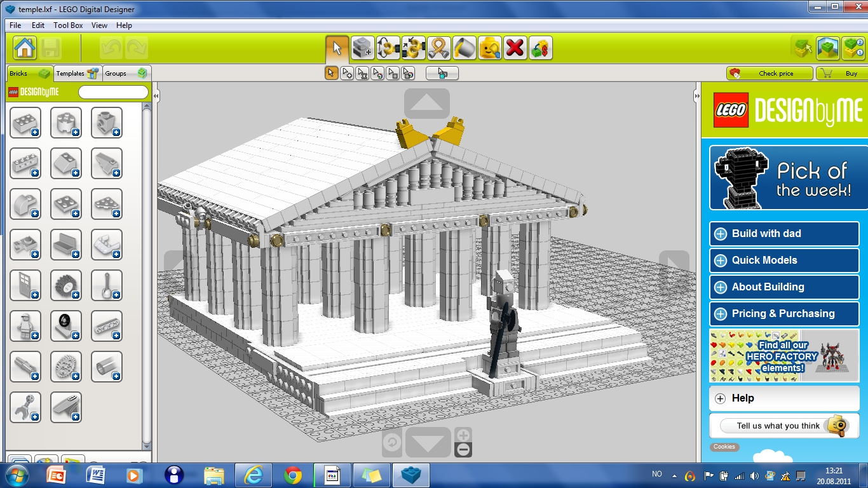Choose the multiple selection sub-tool

tap(347, 73)
